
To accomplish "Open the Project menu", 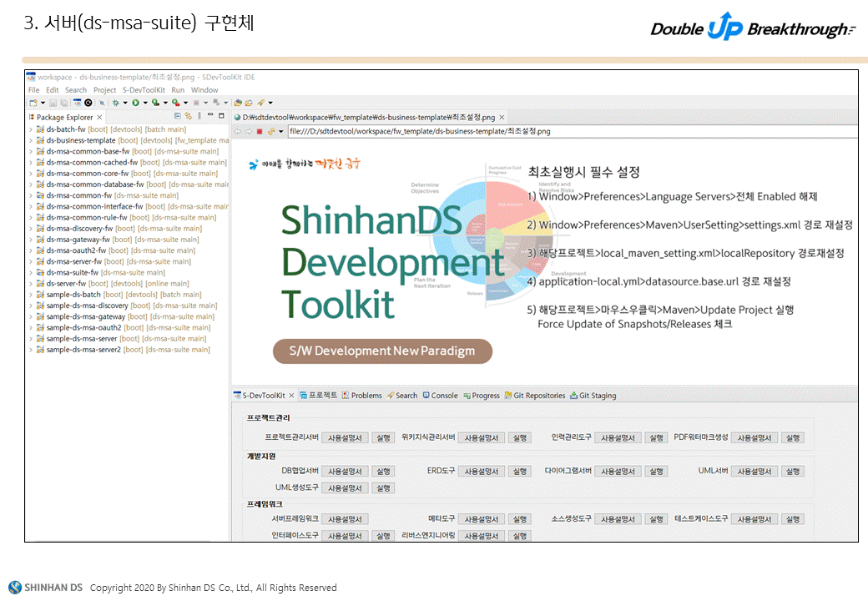I will click(104, 90).
